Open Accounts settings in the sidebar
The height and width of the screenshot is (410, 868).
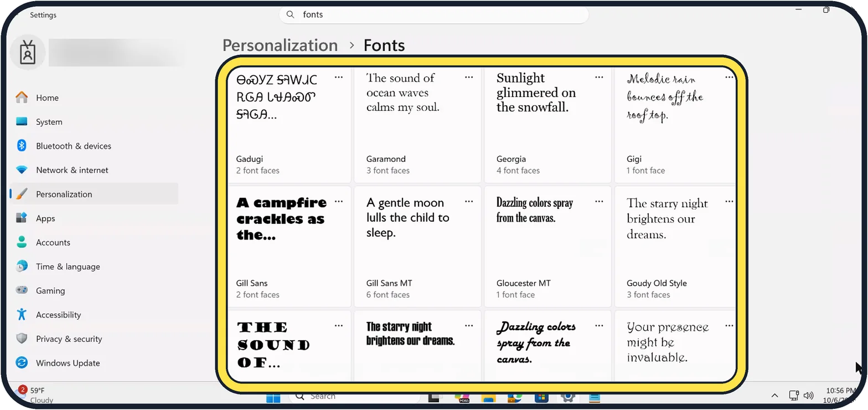click(94, 243)
